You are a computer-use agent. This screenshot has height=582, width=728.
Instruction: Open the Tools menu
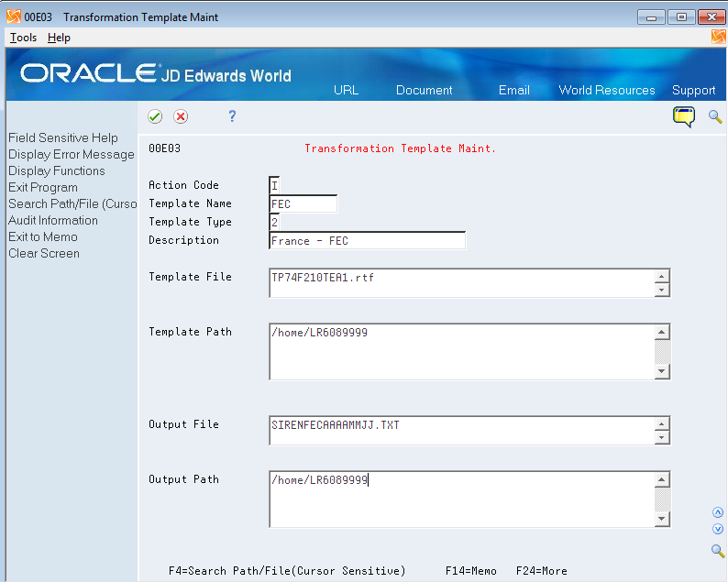(23, 38)
